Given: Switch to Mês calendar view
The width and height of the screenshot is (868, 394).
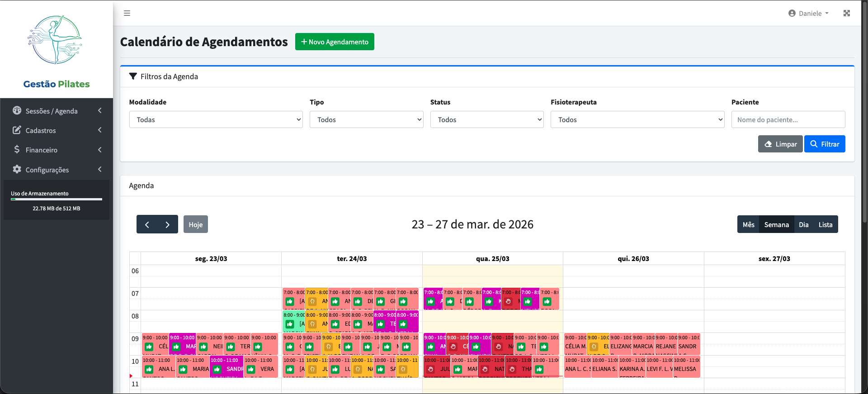Looking at the screenshot, I should 748,224.
